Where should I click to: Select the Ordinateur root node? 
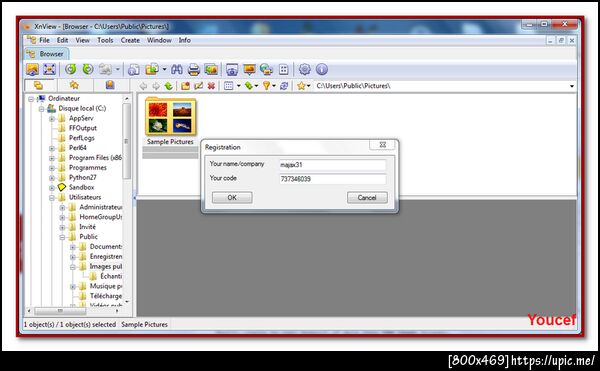coord(64,99)
